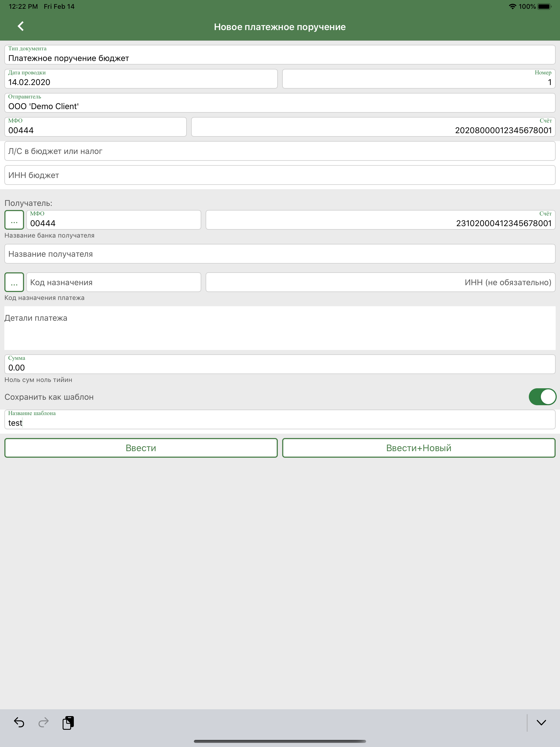Go back using the header arrow

point(21,26)
